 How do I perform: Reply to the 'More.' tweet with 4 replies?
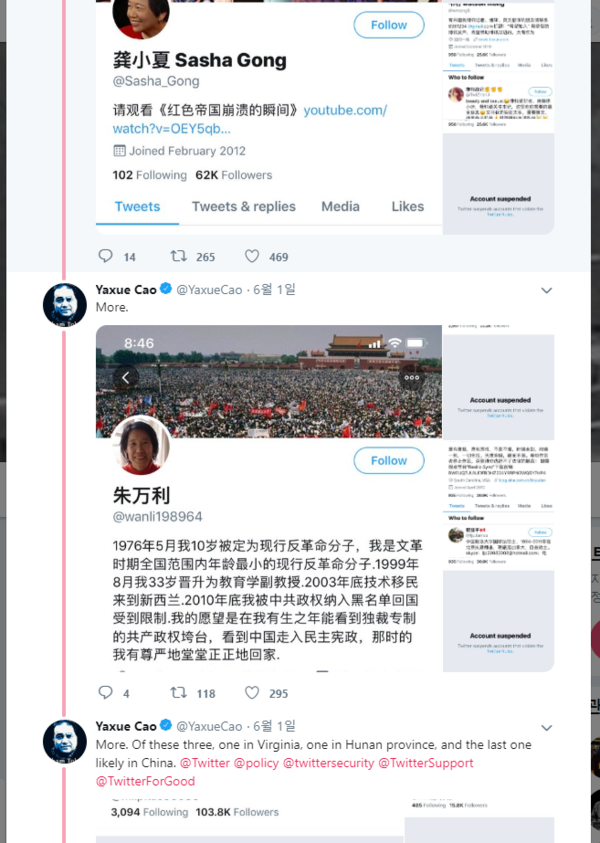coord(105,692)
